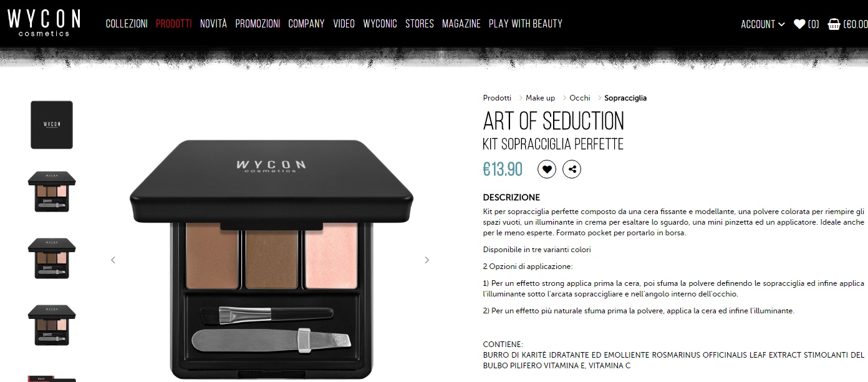Expand the Account dropdown

pos(763,24)
